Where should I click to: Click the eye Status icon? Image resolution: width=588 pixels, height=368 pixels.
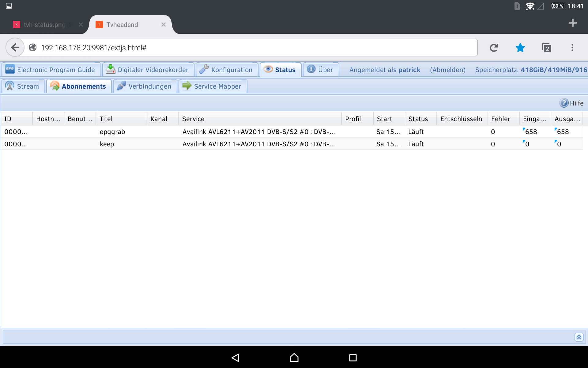point(268,69)
